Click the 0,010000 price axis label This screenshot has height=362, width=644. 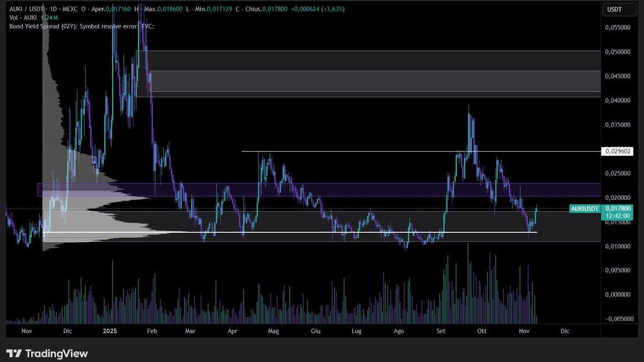[617, 247]
